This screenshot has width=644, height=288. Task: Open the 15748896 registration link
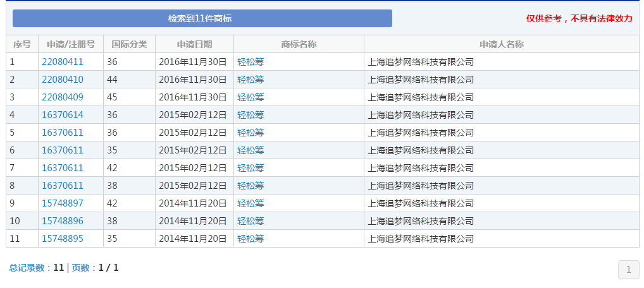coord(62,221)
